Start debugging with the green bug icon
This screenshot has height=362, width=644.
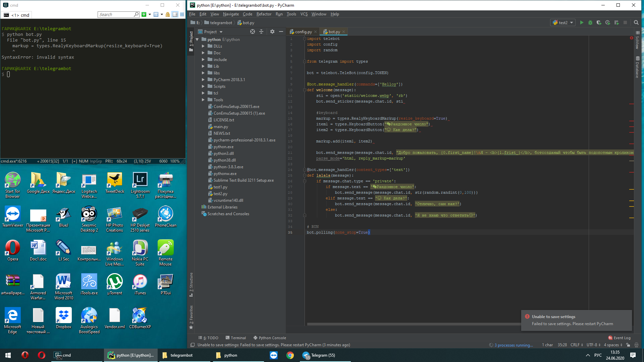tap(590, 22)
